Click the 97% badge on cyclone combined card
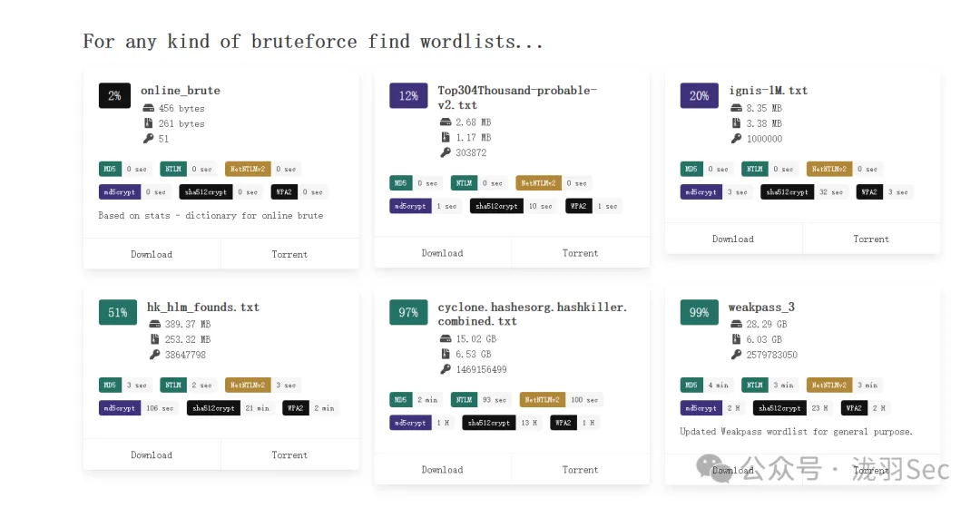 click(x=408, y=312)
